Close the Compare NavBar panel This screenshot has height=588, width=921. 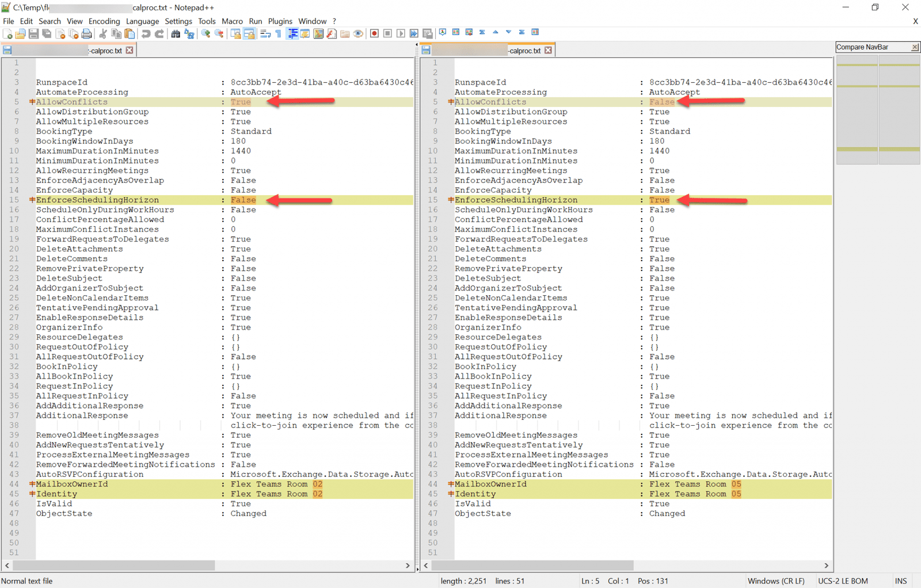(915, 47)
